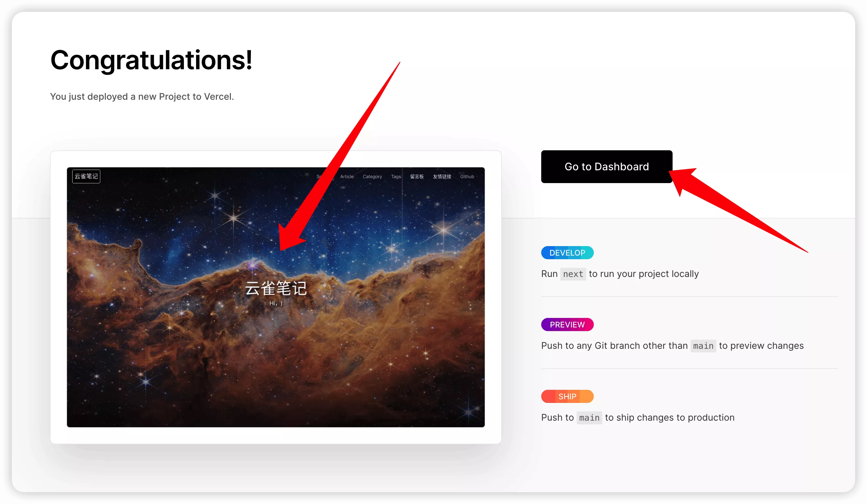Image resolution: width=867 pixels, height=504 pixels.
Task: Click the Github link in preview navbar
Action: click(x=467, y=176)
